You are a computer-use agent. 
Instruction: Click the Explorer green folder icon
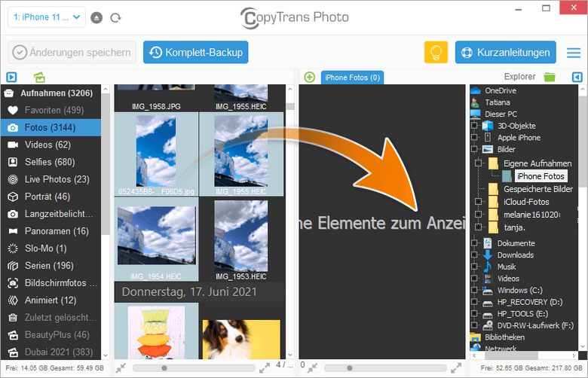tap(550, 77)
